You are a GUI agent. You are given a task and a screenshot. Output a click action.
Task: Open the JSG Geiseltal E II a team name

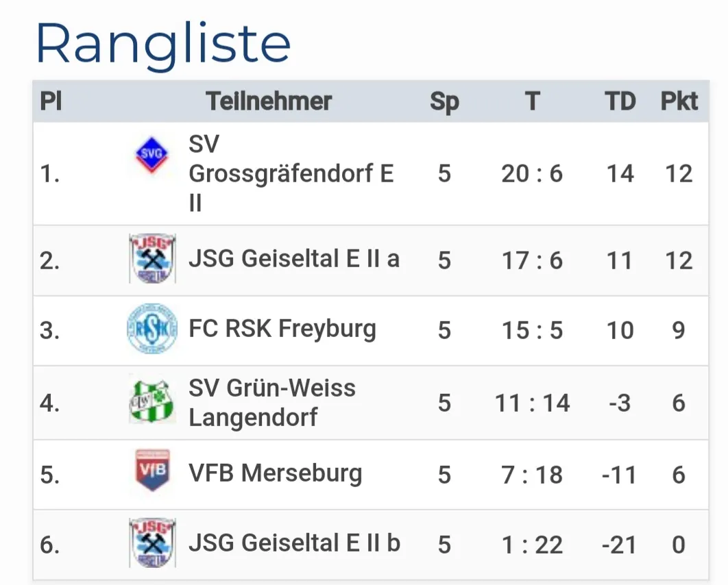click(x=294, y=259)
